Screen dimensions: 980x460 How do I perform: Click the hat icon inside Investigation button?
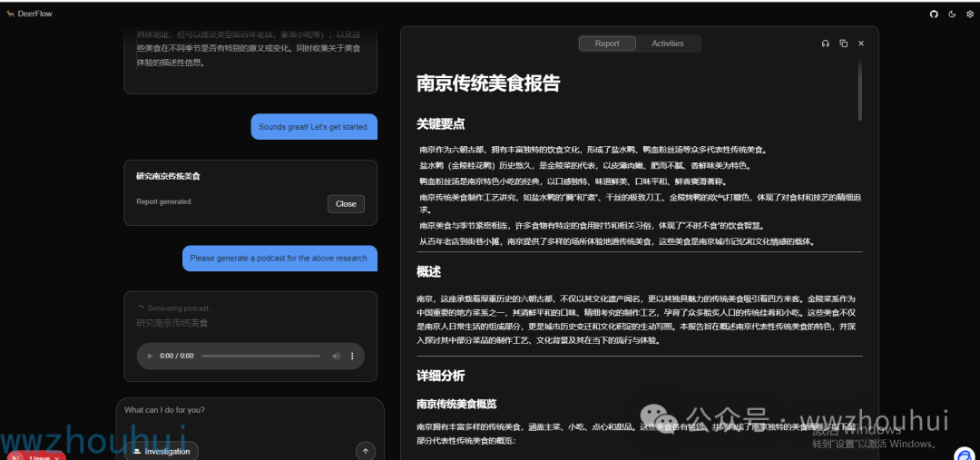(137, 451)
